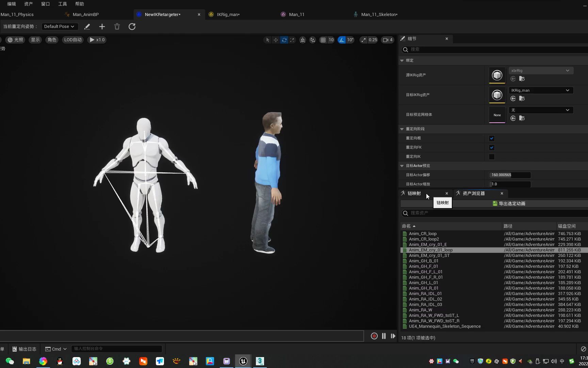Switch to the IKRig_man tab

228,15
